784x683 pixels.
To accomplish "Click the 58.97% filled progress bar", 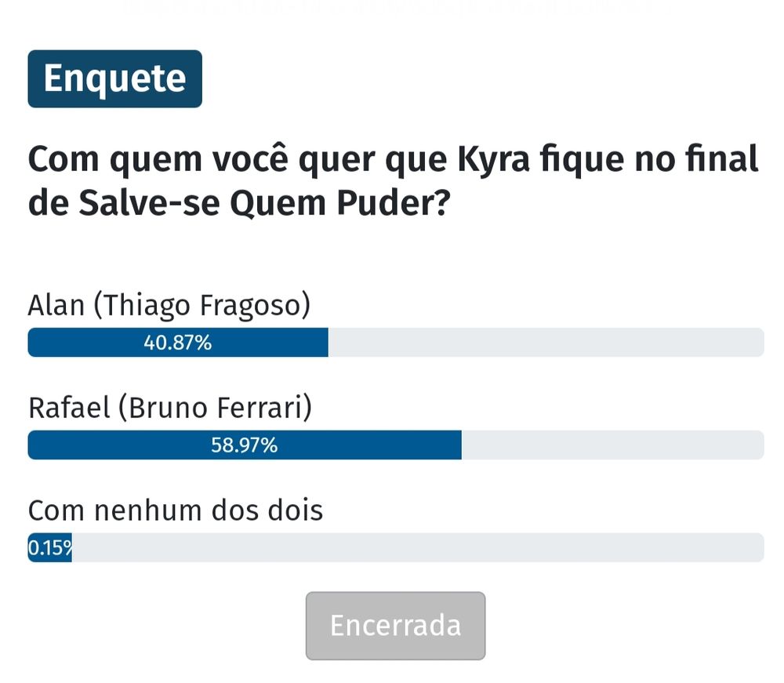I will pyautogui.click(x=245, y=445).
